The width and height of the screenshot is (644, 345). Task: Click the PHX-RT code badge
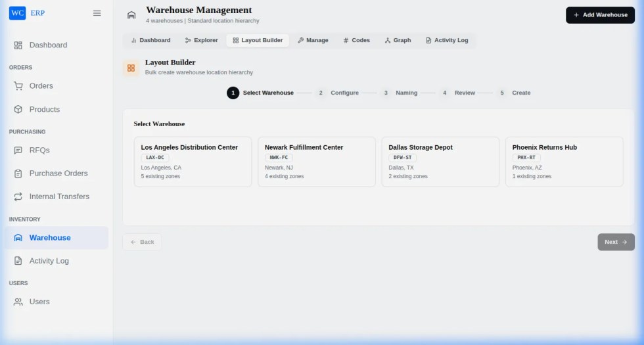pos(526,158)
